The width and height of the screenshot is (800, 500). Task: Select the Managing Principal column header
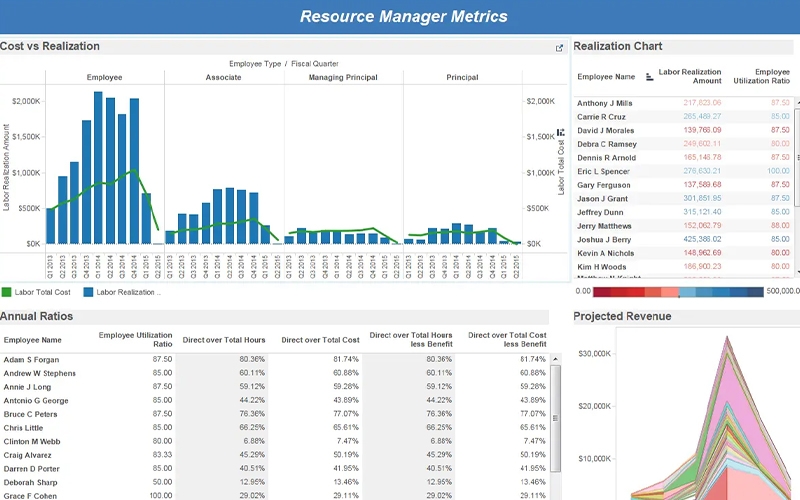click(343, 77)
